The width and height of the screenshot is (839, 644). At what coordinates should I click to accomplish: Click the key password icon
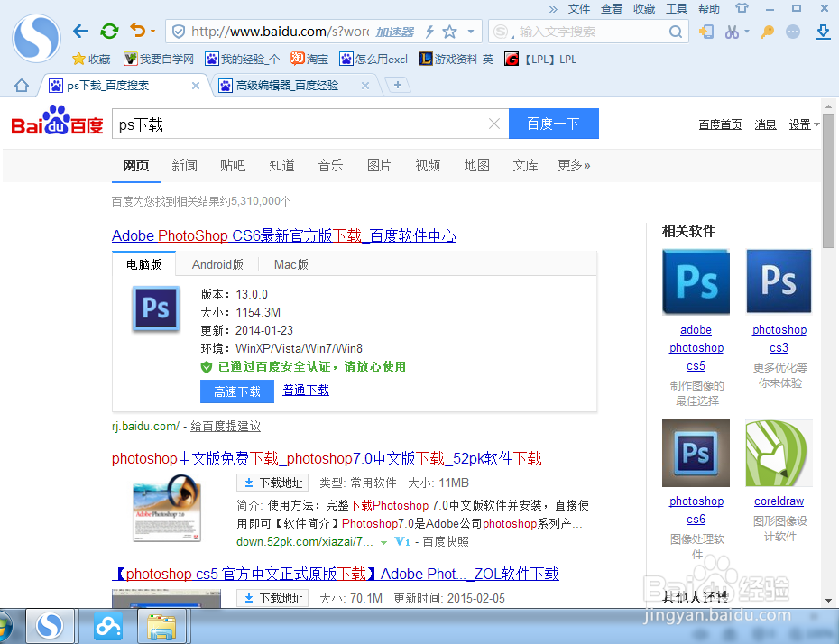(768, 32)
